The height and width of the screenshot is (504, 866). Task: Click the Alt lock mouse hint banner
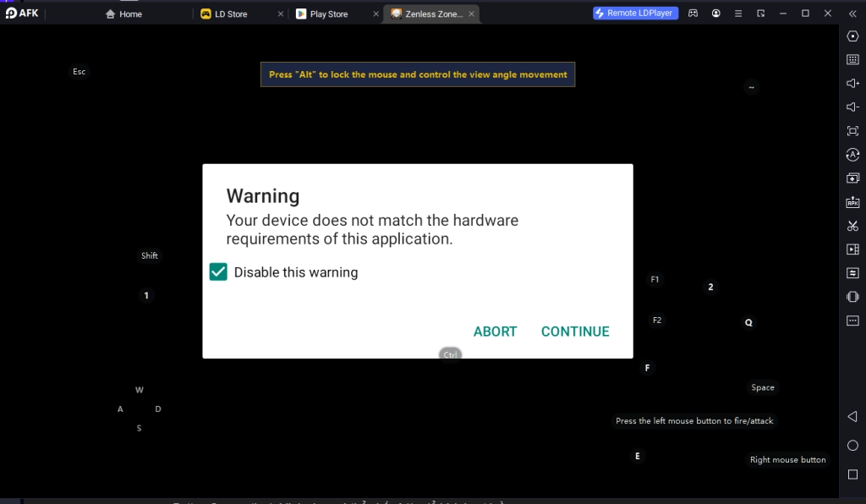pos(418,74)
